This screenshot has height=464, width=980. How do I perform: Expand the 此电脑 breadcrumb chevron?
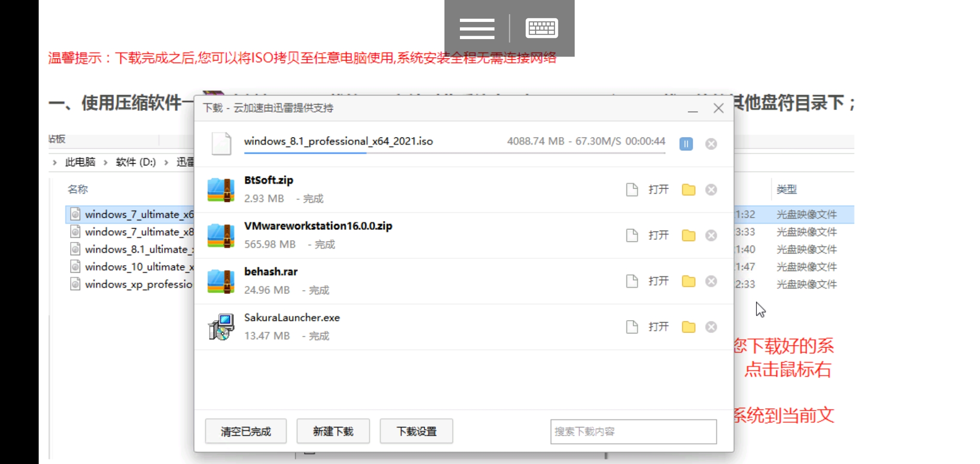pos(105,162)
